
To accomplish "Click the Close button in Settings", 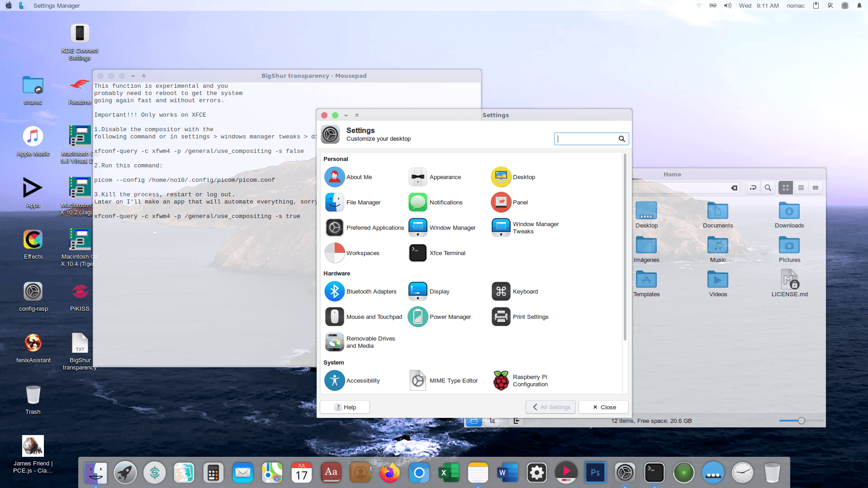I will click(x=604, y=407).
